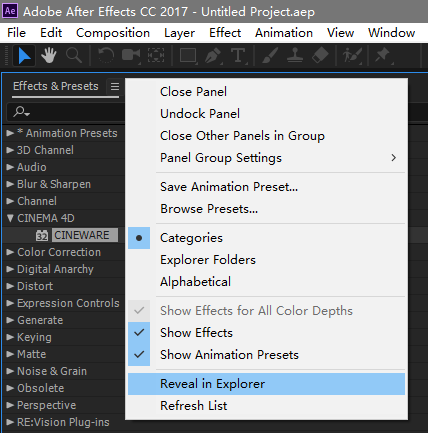The height and width of the screenshot is (433, 428).
Task: Open the Effects & Presets panel menu icon
Action: 115,87
